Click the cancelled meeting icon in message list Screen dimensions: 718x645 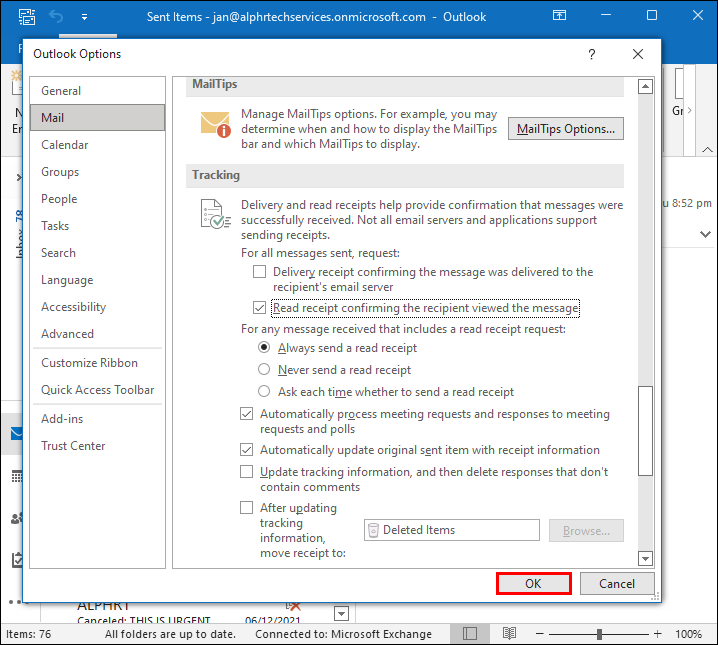click(x=293, y=607)
